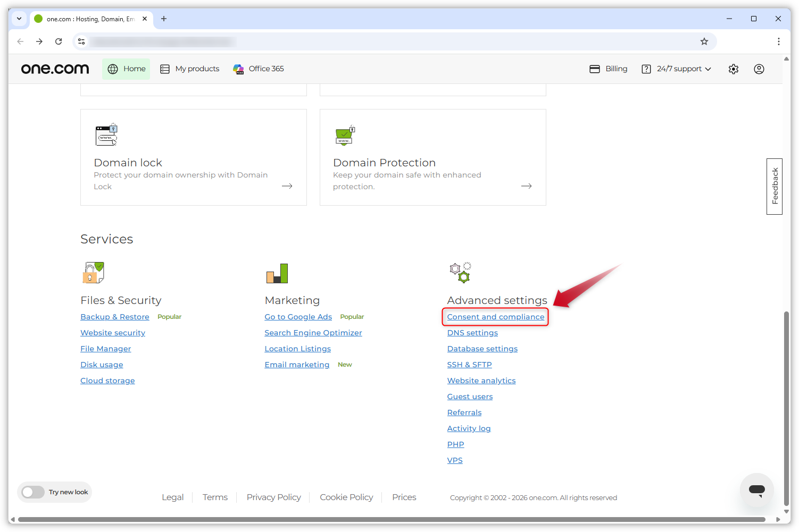The image size is (799, 532).
Task: Open the browser tab list chevron
Action: tap(19, 19)
